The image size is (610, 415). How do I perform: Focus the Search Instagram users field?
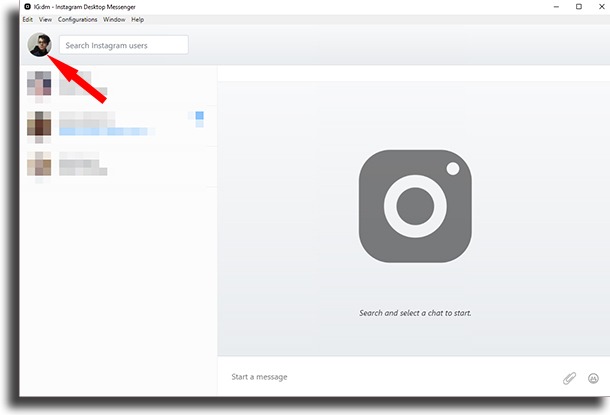(124, 45)
